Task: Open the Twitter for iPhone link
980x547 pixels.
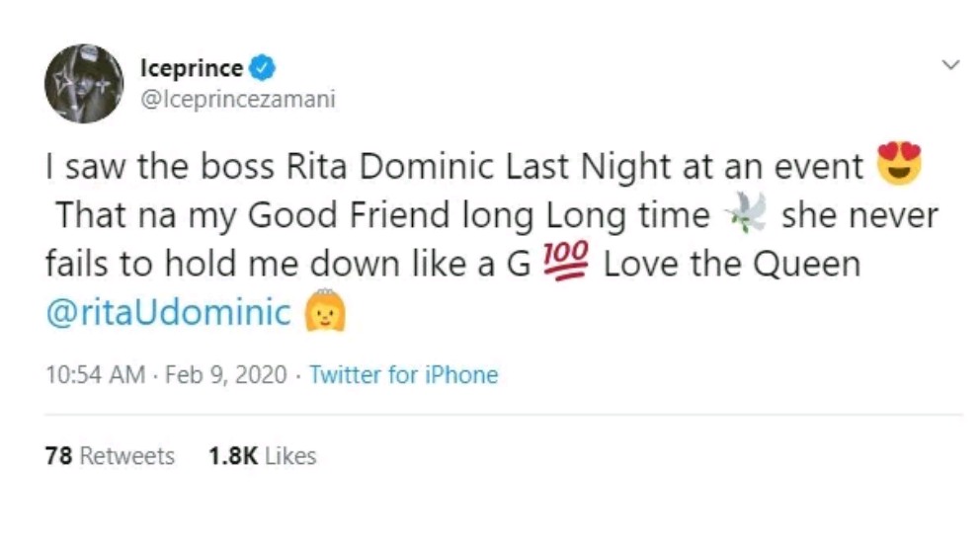Action: [403, 375]
